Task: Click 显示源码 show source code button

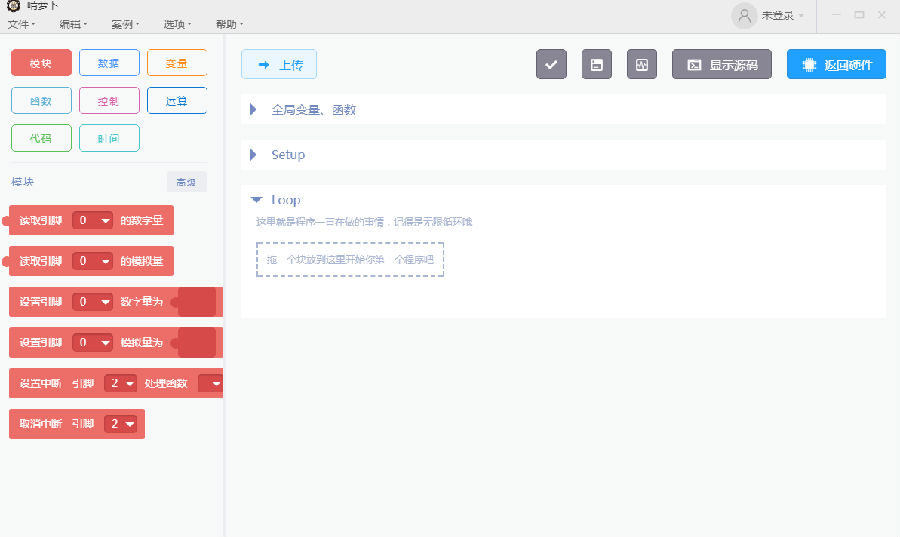Action: tap(722, 64)
